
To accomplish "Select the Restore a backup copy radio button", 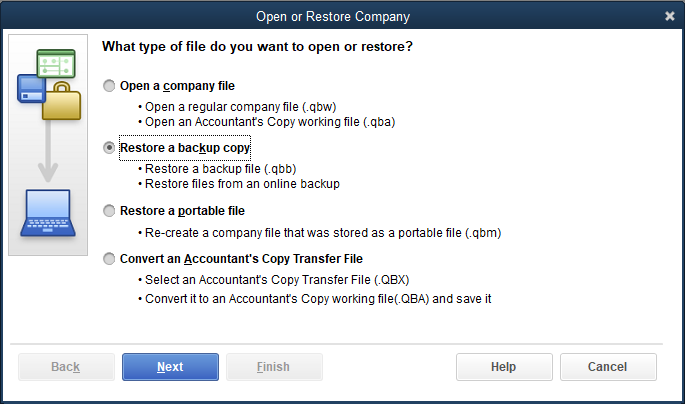I will (109, 148).
